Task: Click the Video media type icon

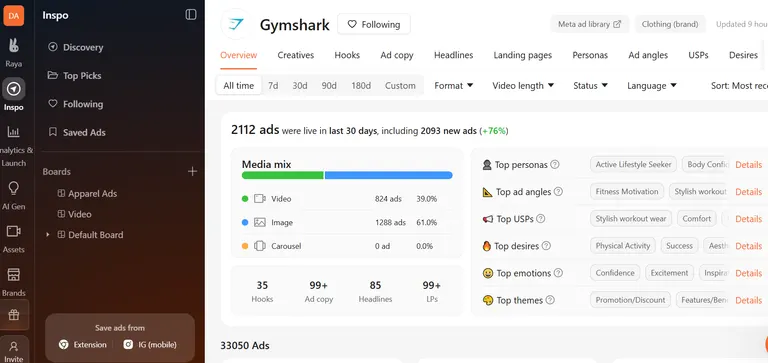Action: point(260,199)
